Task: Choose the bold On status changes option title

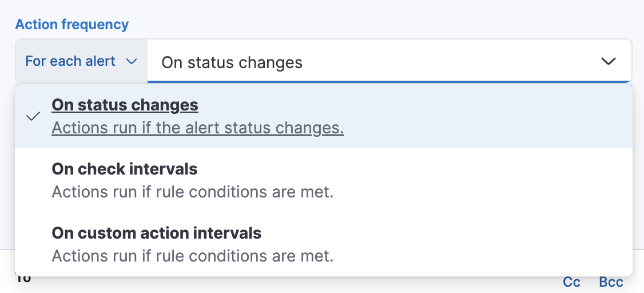Action: (125, 105)
